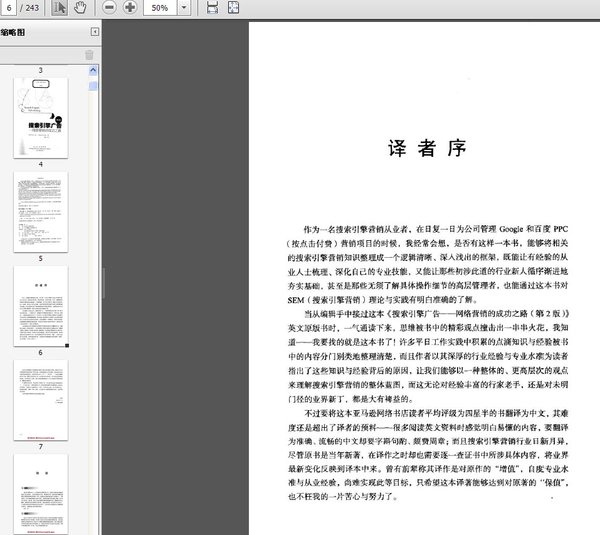Enable scrolling page display mode icon
Image resolution: width=600 pixels, height=535 pixels.
click(212, 7)
